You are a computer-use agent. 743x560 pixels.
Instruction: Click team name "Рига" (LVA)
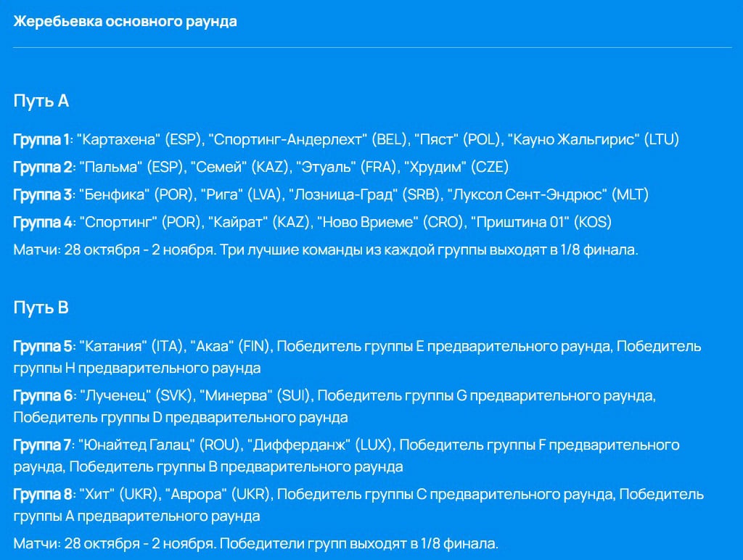tap(222, 194)
